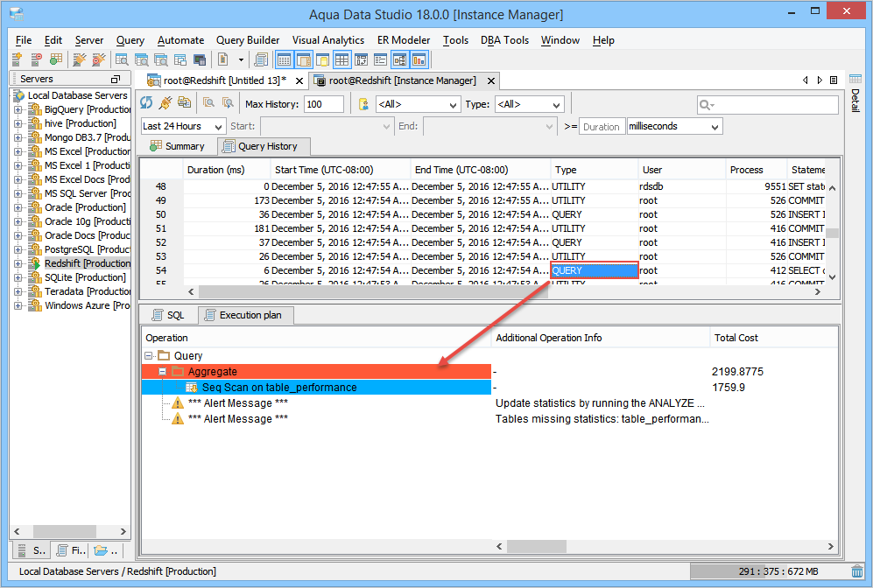Viewport: 873px width, 588px height.
Task: Click the Unregister Server icon with red minus
Action: tap(36, 59)
